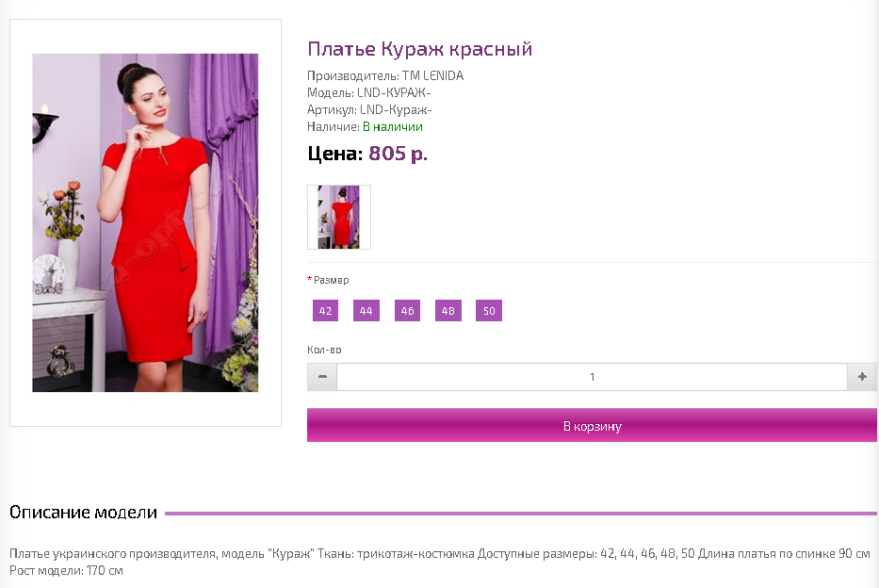Decrease quantity with the minus icon
This screenshot has height=588, width=879.
tap(322, 377)
